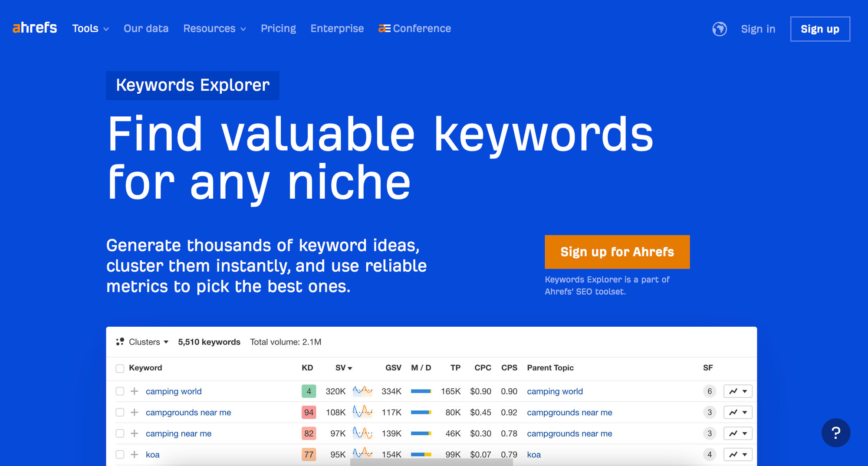Open dropdown arrow in SF 3 campgrounds row
This screenshot has height=466, width=868.
pos(745,412)
